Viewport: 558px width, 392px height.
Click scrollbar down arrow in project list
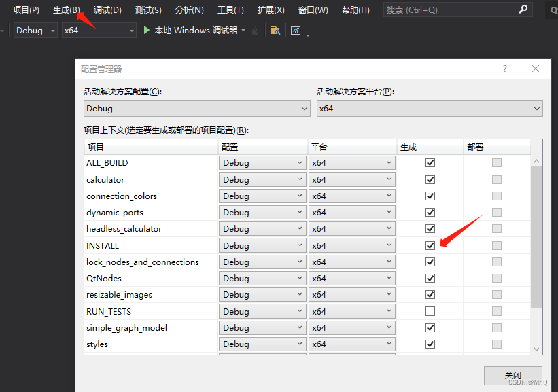point(536,349)
